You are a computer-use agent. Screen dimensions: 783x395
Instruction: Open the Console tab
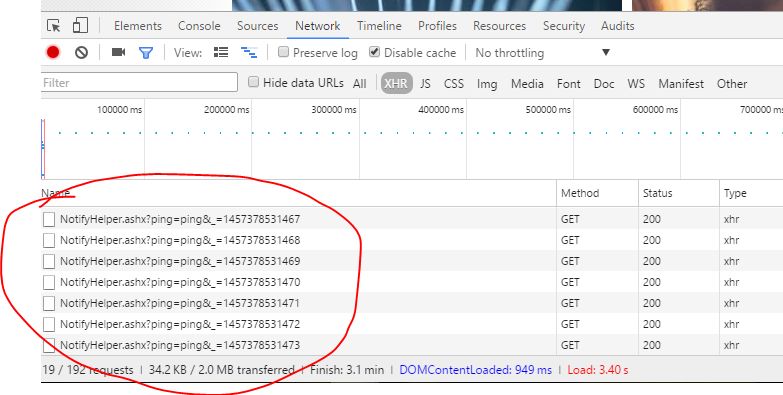[x=199, y=26]
